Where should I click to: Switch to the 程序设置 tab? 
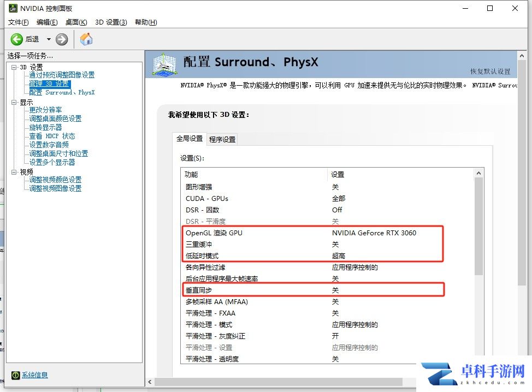pyautogui.click(x=222, y=139)
